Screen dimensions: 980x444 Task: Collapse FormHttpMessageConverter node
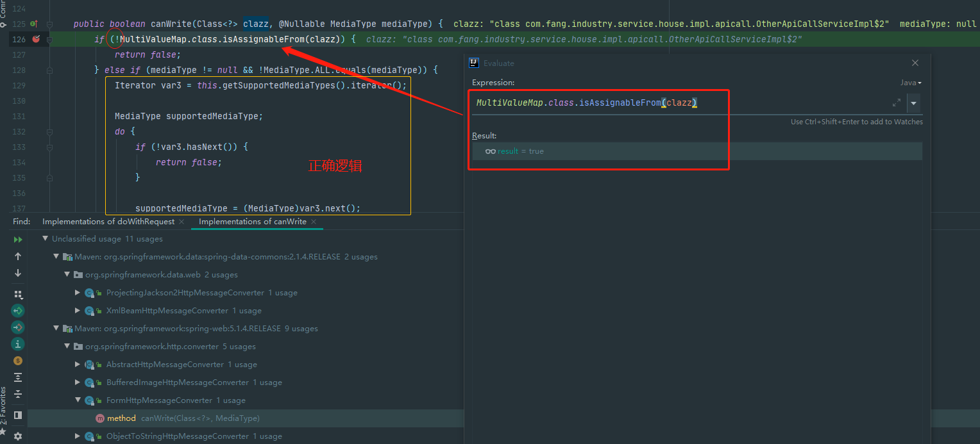[78, 400]
